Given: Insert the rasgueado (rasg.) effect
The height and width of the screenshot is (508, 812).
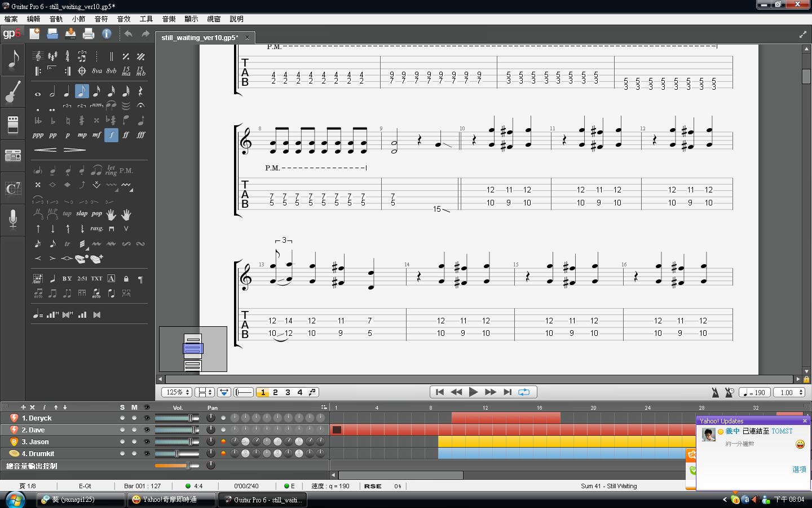Looking at the screenshot, I should (96, 229).
